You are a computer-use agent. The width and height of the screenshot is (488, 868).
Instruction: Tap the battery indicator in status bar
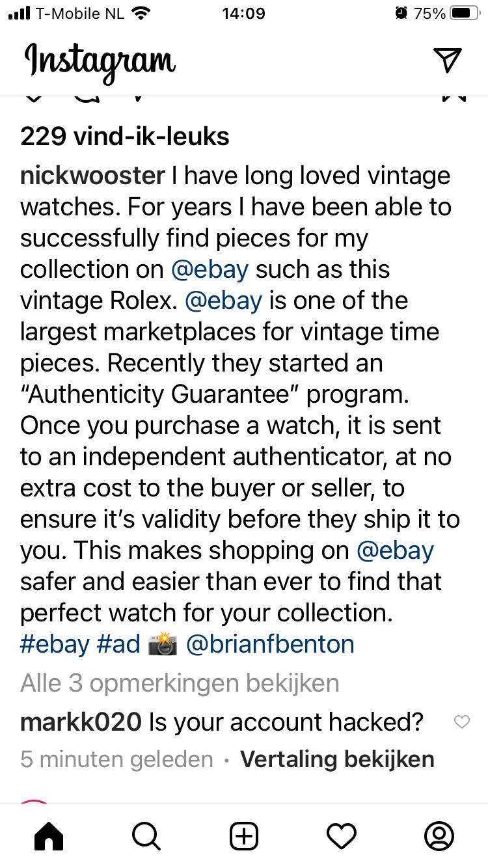click(464, 14)
